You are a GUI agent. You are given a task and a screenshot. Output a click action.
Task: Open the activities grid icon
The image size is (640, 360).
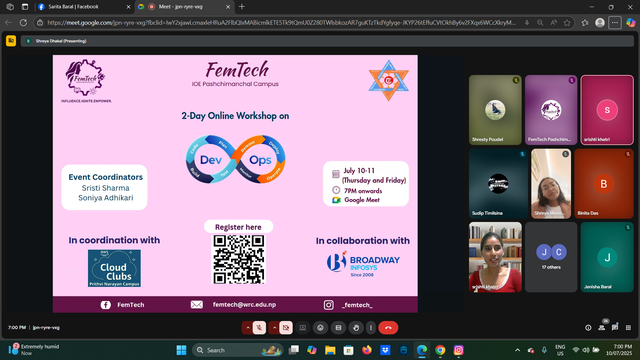629,328
